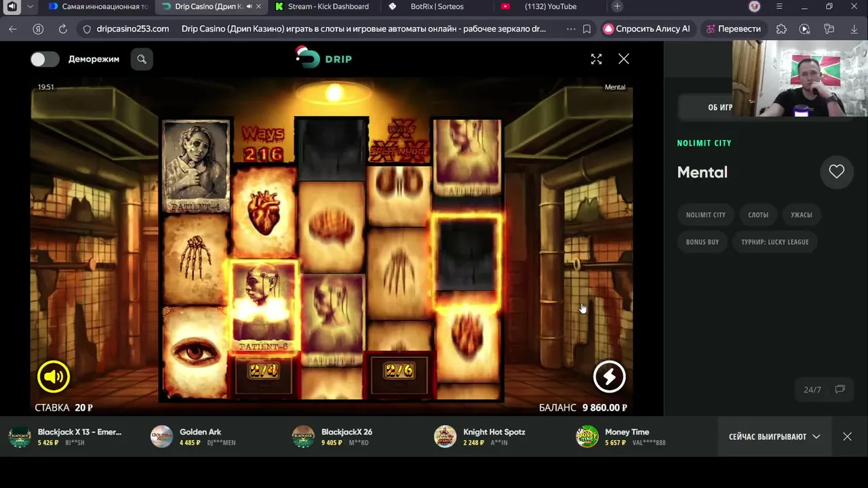Open the browser hamburger menu
This screenshot has width=868, height=488.
tap(779, 7)
